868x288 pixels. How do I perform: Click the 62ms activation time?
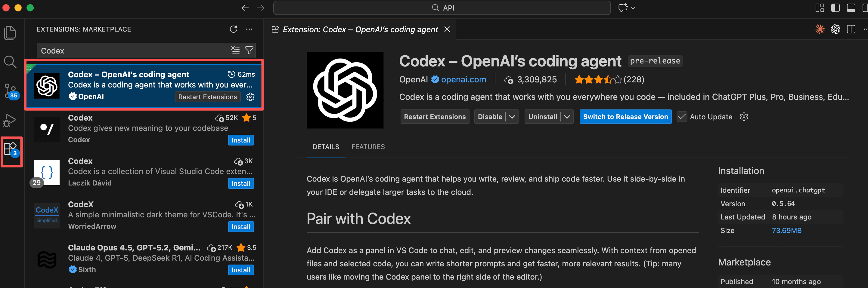point(242,74)
